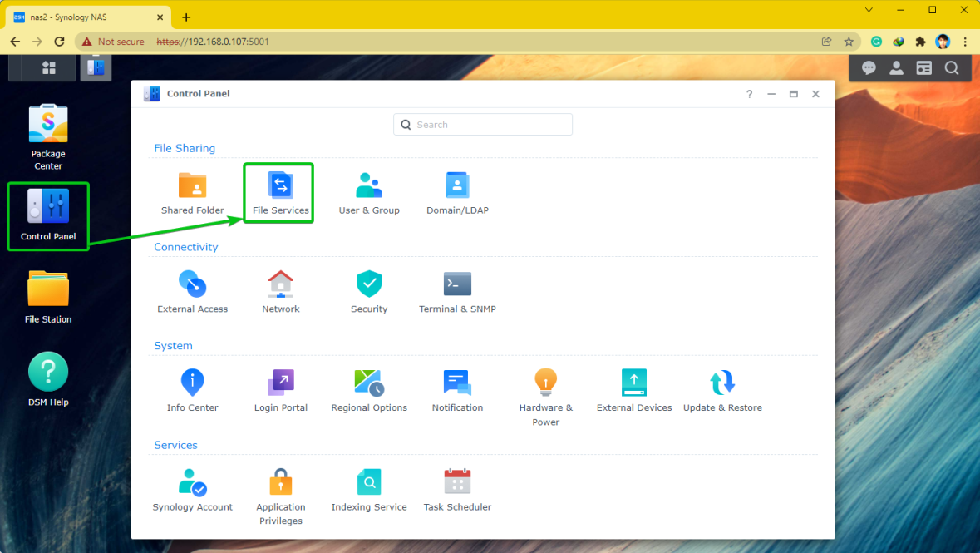Show the notifications chat bubble panel
The height and width of the screenshot is (553, 980).
869,68
